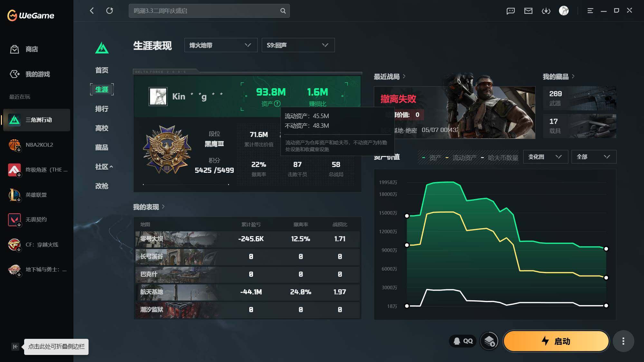644x362 pixels.
Task: Expand 最近战局 recent matches
Action: coord(390,77)
